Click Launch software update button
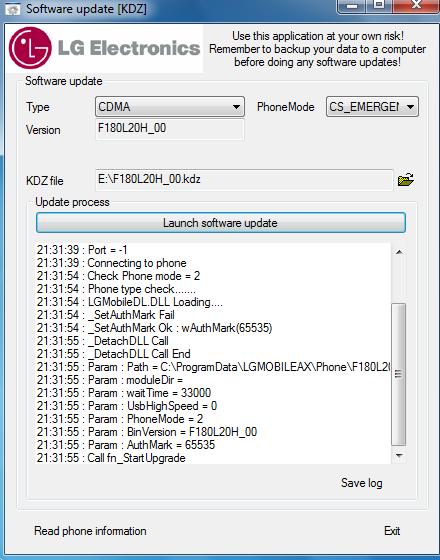 (221, 223)
